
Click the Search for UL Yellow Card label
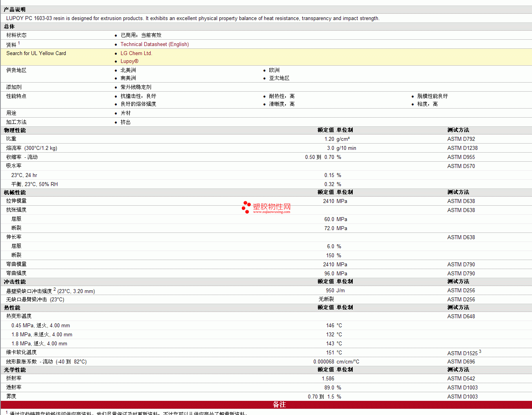(36, 53)
